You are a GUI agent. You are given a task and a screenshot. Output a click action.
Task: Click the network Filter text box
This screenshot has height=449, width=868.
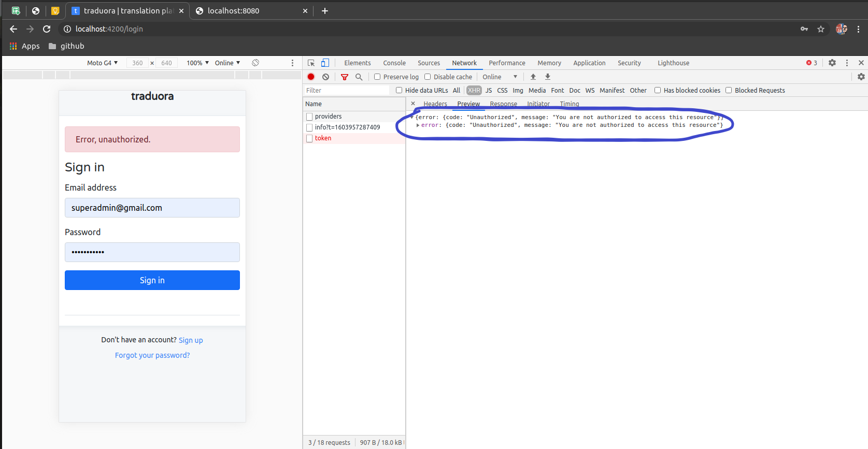click(x=346, y=90)
